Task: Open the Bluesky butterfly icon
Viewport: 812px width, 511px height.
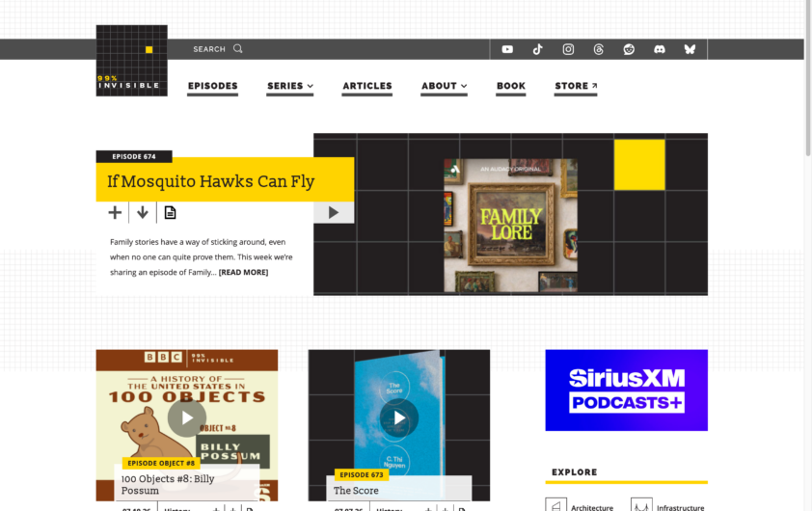Action: (x=690, y=49)
